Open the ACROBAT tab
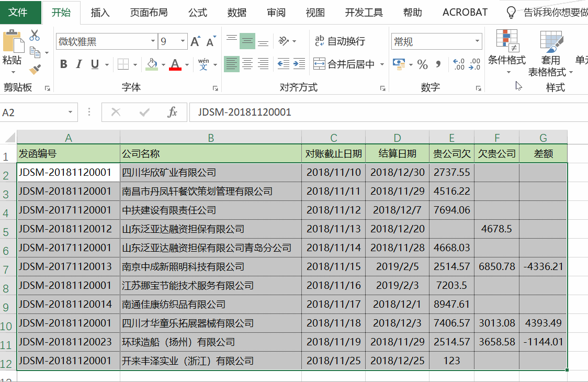This screenshot has height=382, width=588. (x=465, y=13)
